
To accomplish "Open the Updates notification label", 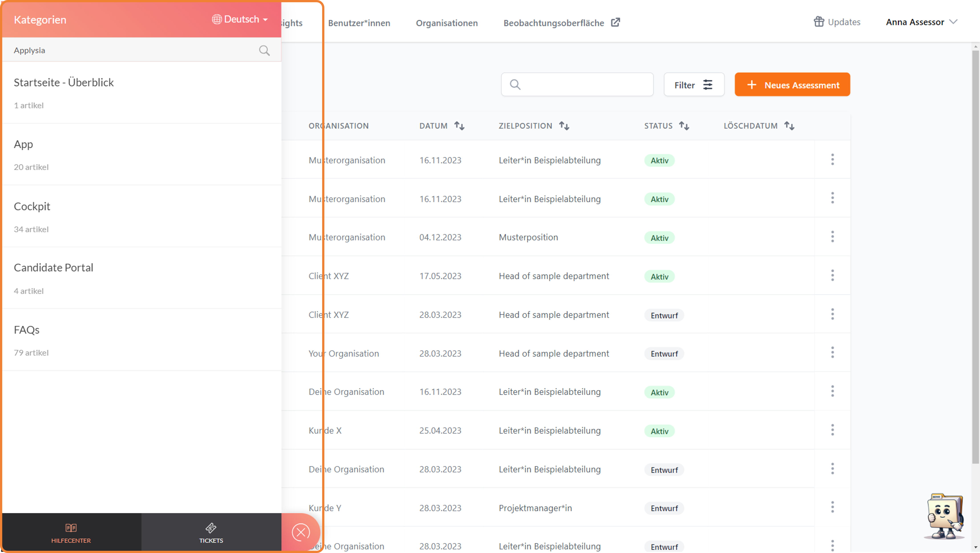I will pyautogui.click(x=844, y=22).
